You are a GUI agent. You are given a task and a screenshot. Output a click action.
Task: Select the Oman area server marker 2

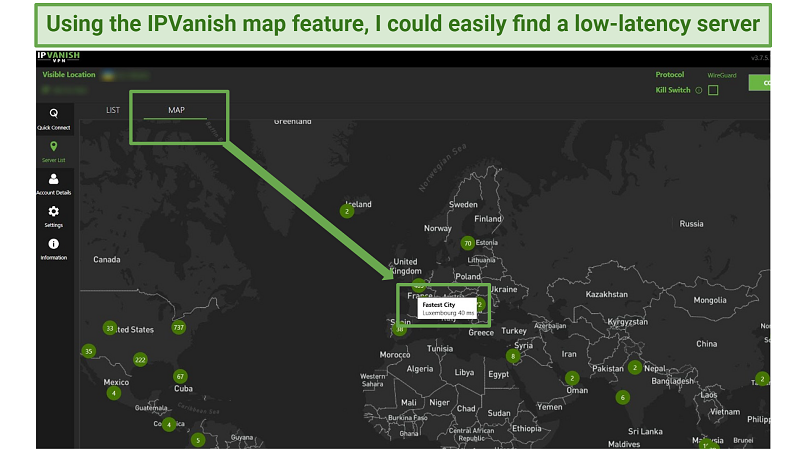point(572,378)
